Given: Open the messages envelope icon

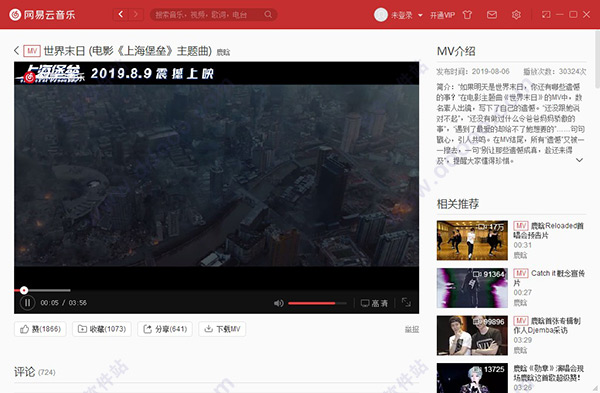Looking at the screenshot, I should pyautogui.click(x=492, y=15).
